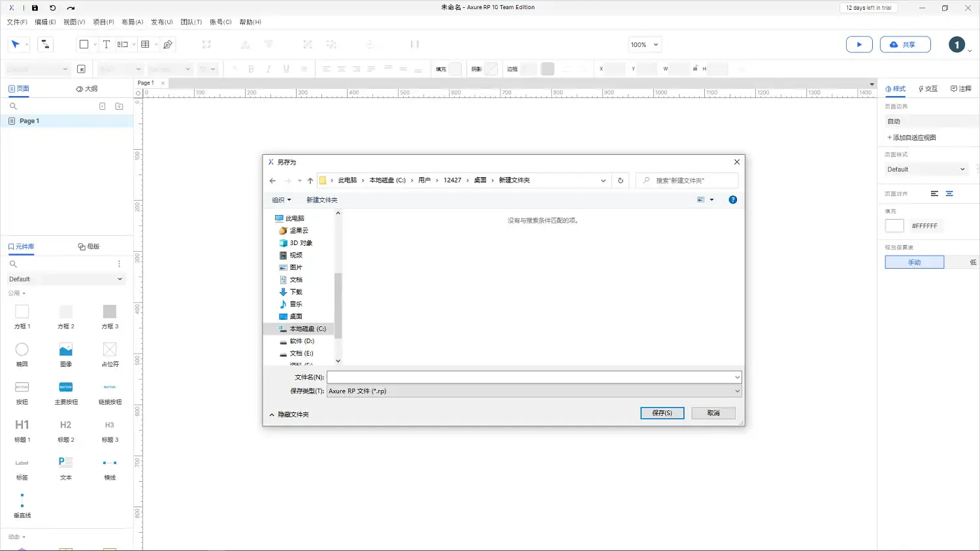This screenshot has width=980, height=551.
Task: Open the 文件(F) menu
Action: tap(17, 22)
